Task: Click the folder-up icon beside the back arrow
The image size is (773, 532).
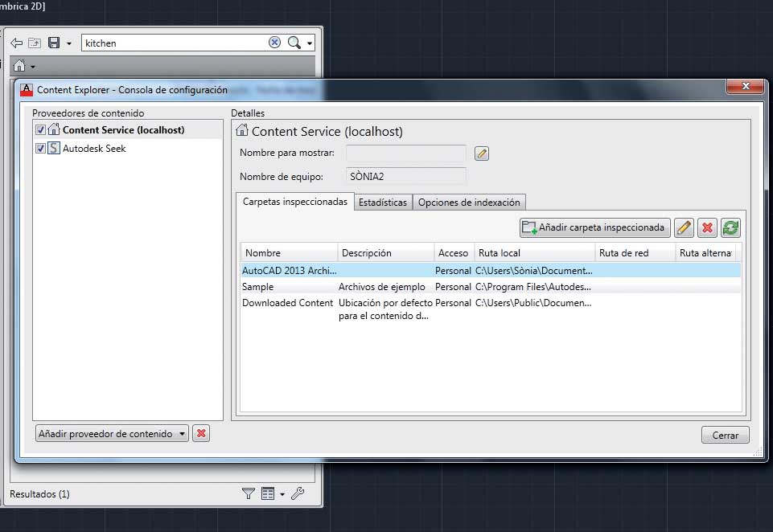Action: click(x=35, y=43)
